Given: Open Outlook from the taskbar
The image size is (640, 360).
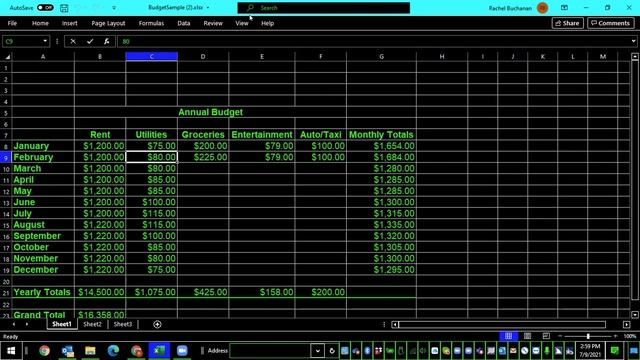Looking at the screenshot, I should pyautogui.click(x=67, y=351).
